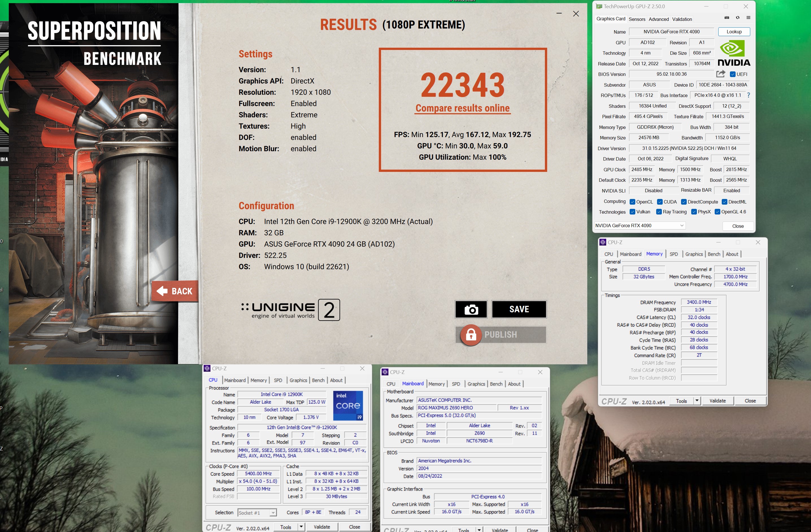The height and width of the screenshot is (532, 811).
Task: Select Mainboard tab in CPU-Z CPU window
Action: click(x=235, y=380)
